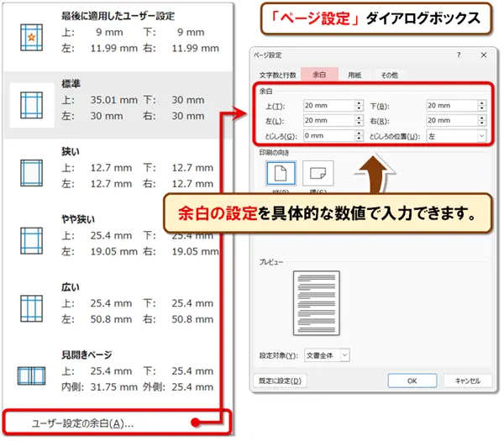
Task: Choose the 標準 margin preset icon
Action: 31,105
